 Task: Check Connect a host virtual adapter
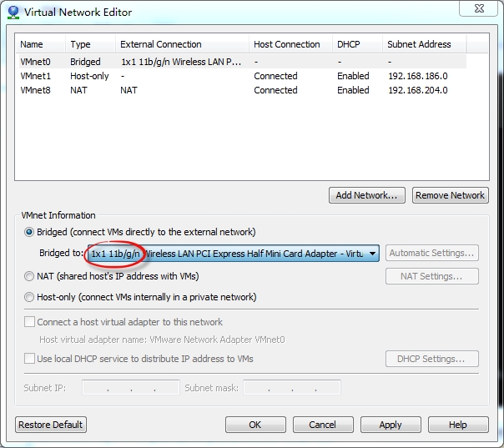click(x=29, y=322)
